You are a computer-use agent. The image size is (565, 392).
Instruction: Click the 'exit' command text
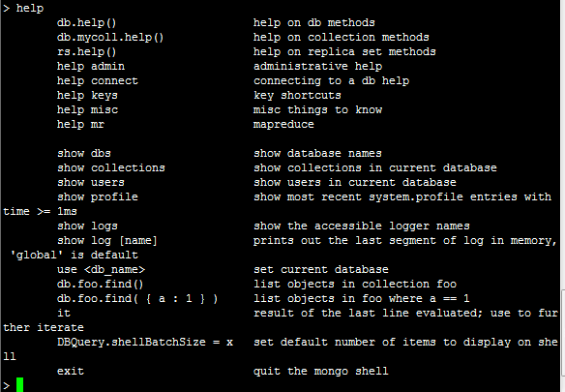pos(71,371)
